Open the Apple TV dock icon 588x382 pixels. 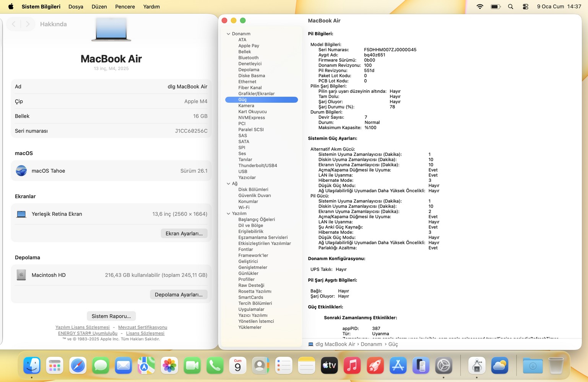(x=329, y=366)
